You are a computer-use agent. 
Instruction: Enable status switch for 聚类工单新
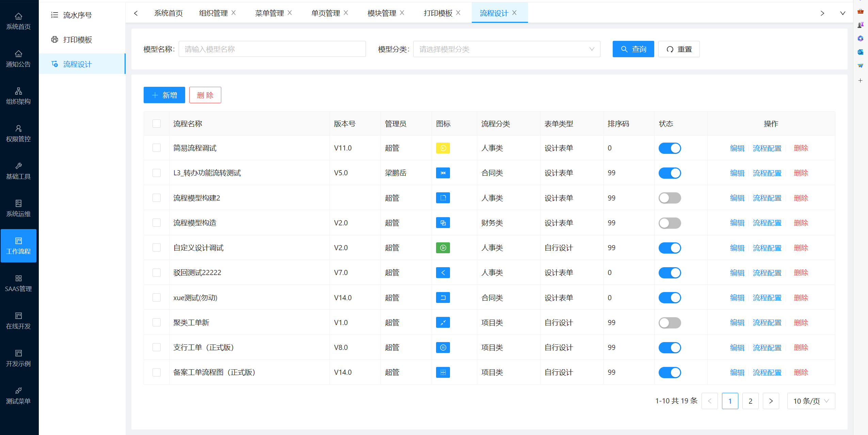pyautogui.click(x=670, y=323)
